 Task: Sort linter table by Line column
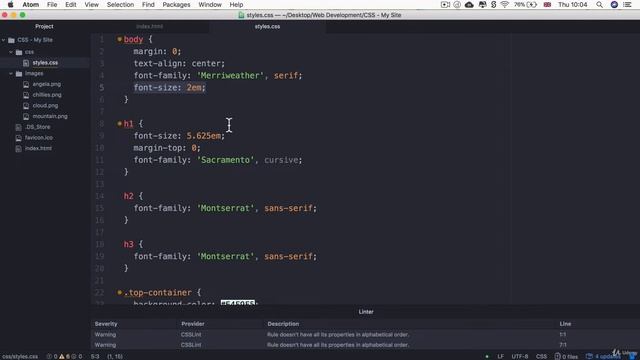[x=565, y=324]
